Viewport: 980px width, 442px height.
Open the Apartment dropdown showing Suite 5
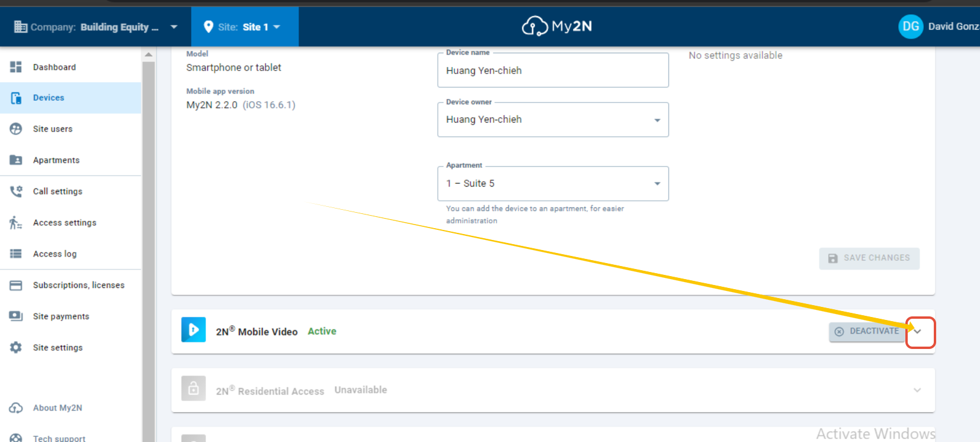(x=553, y=184)
